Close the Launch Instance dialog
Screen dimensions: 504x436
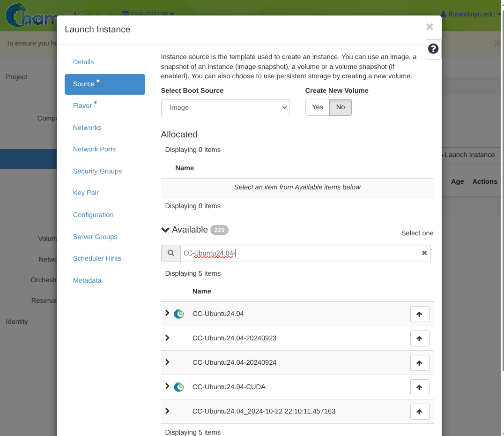click(429, 27)
